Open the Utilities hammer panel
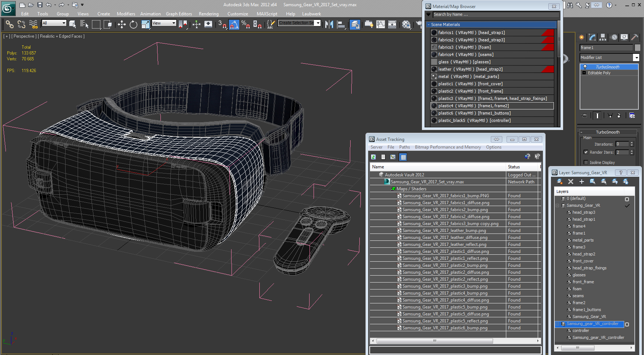 pyautogui.click(x=635, y=37)
